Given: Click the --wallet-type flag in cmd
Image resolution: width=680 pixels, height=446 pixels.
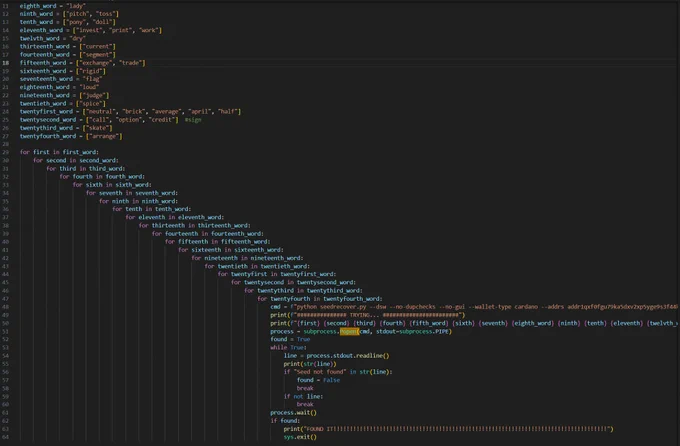Looking at the screenshot, I should 490,307.
